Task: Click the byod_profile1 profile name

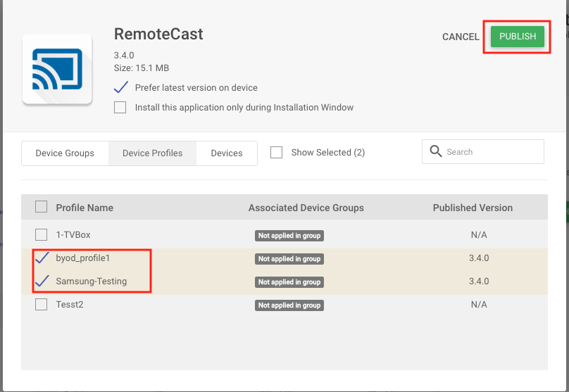Action: pos(82,258)
